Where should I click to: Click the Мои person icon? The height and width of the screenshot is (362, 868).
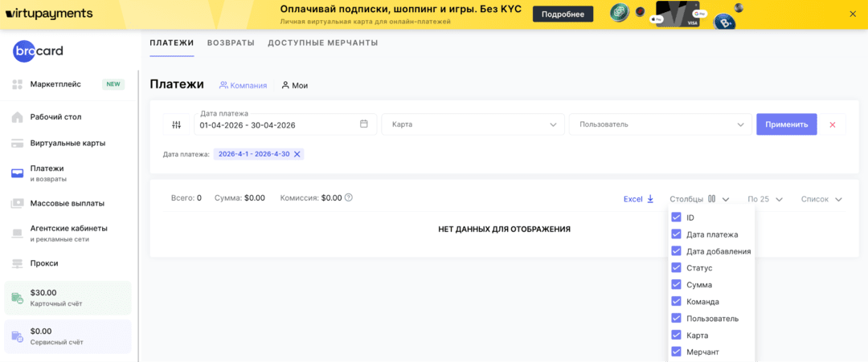[x=285, y=85]
